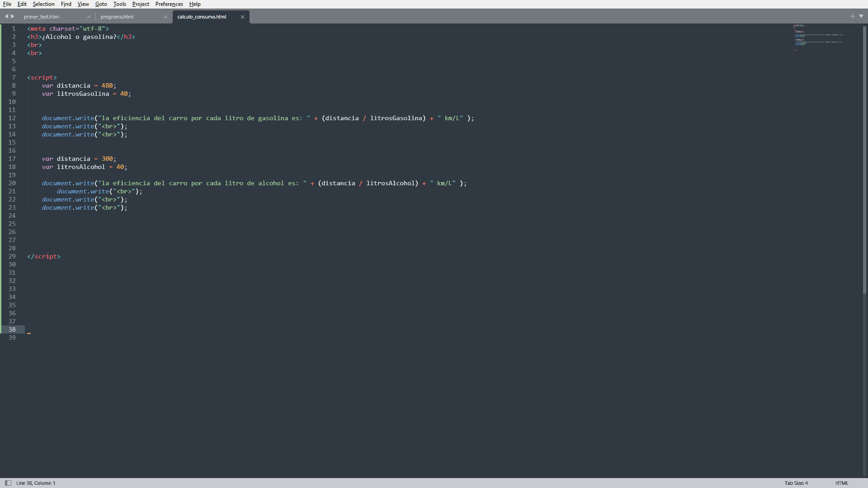Click the indented document.write on line 21

[99, 191]
